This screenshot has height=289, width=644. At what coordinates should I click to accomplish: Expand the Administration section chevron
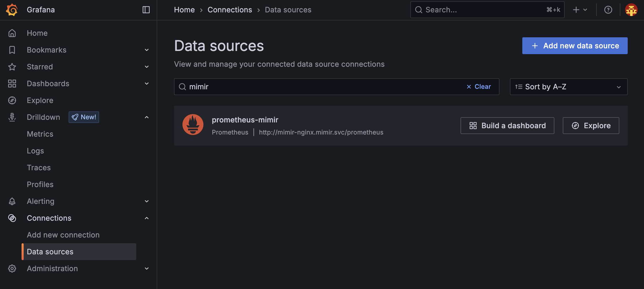(147, 269)
